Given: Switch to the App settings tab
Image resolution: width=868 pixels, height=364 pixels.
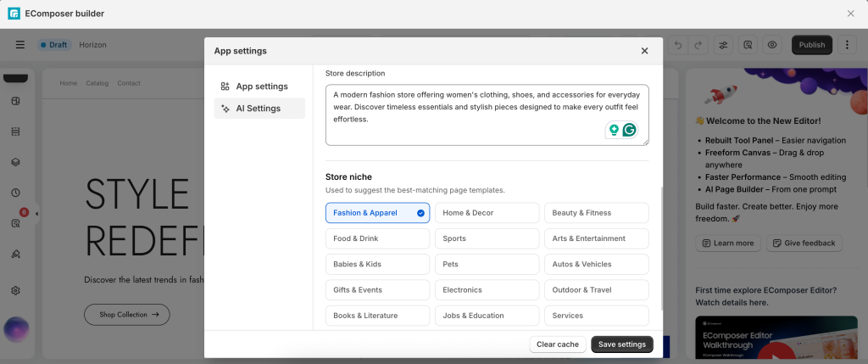Looking at the screenshot, I should tap(259, 87).
